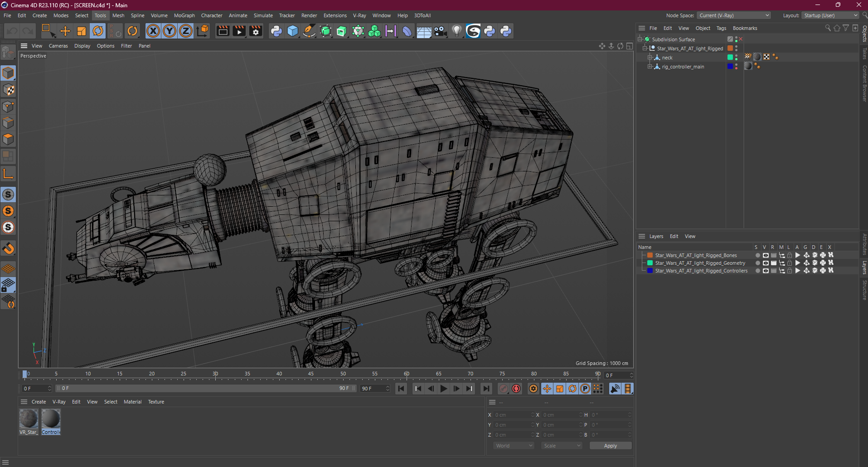Add a Cube primitive object

point(293,31)
